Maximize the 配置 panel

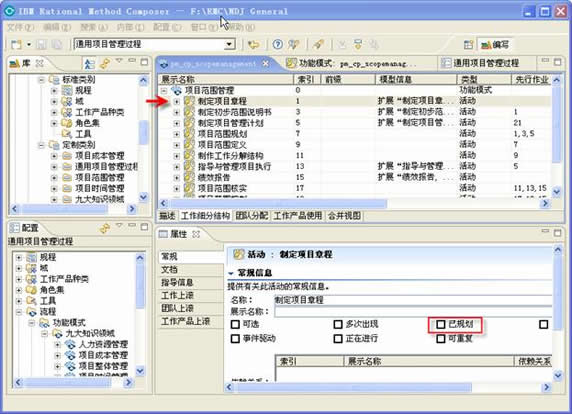(144, 227)
